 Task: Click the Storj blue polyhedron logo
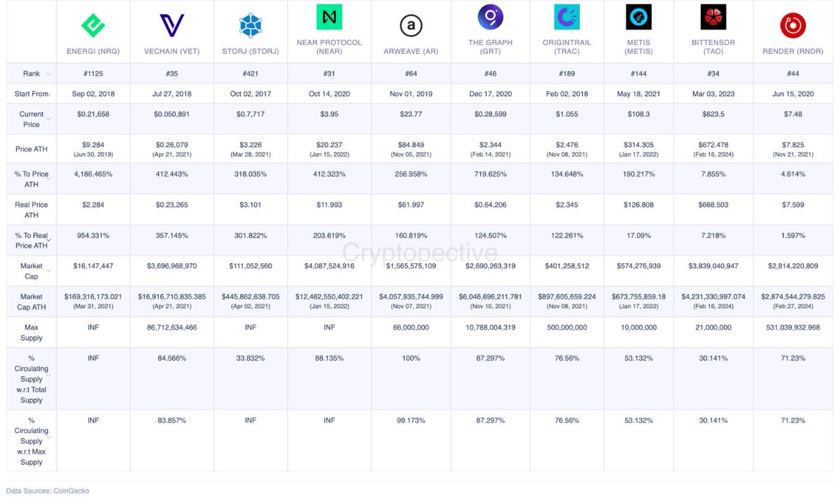click(250, 26)
